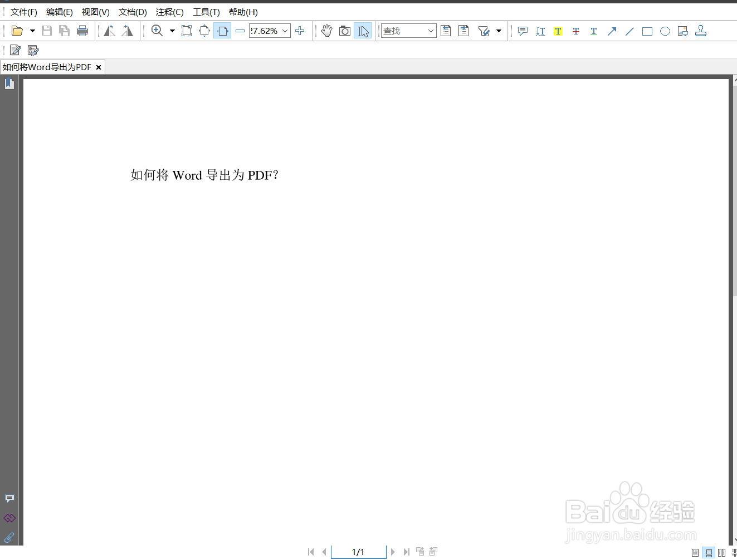Open the 文档(D) menu
Screen dimensions: 737x560
click(x=133, y=12)
